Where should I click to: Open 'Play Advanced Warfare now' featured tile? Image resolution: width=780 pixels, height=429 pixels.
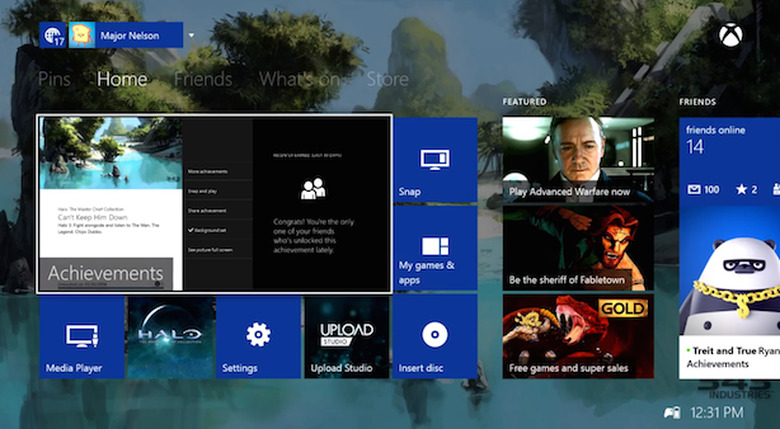(578, 159)
